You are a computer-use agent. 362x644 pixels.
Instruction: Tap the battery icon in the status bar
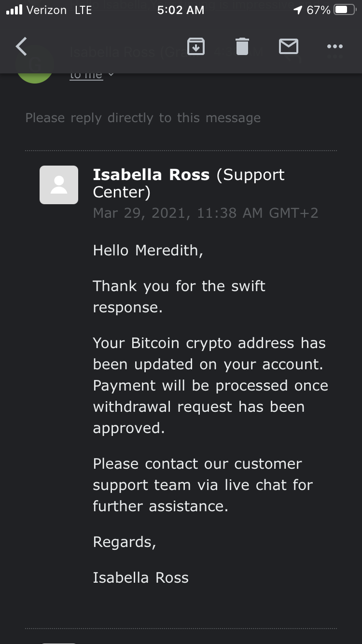click(345, 10)
